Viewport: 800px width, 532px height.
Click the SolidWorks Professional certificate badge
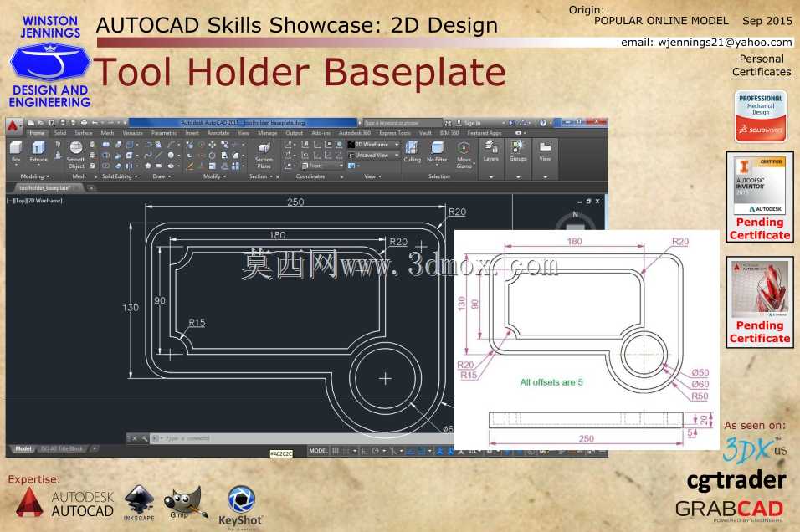click(x=760, y=116)
